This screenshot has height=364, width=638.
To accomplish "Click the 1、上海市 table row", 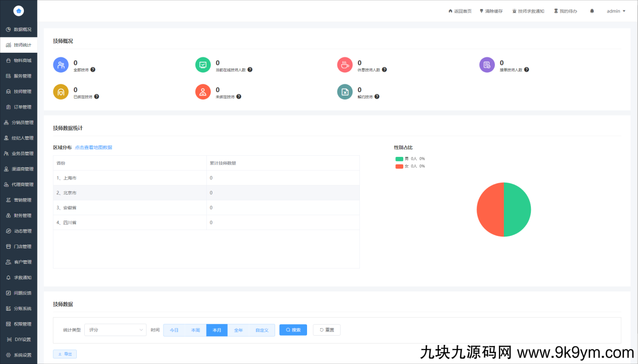I will [206, 178].
